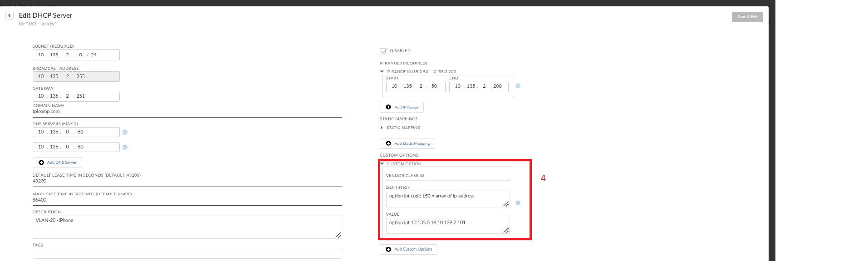868x261 pixels.
Task: Click the Description text area VLAN-20 -IPhone
Action: 187,227
